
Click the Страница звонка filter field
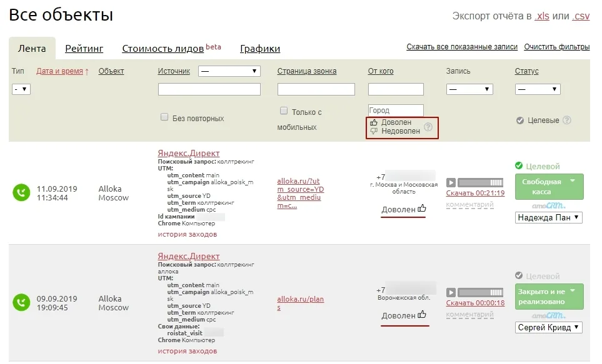[x=316, y=89]
